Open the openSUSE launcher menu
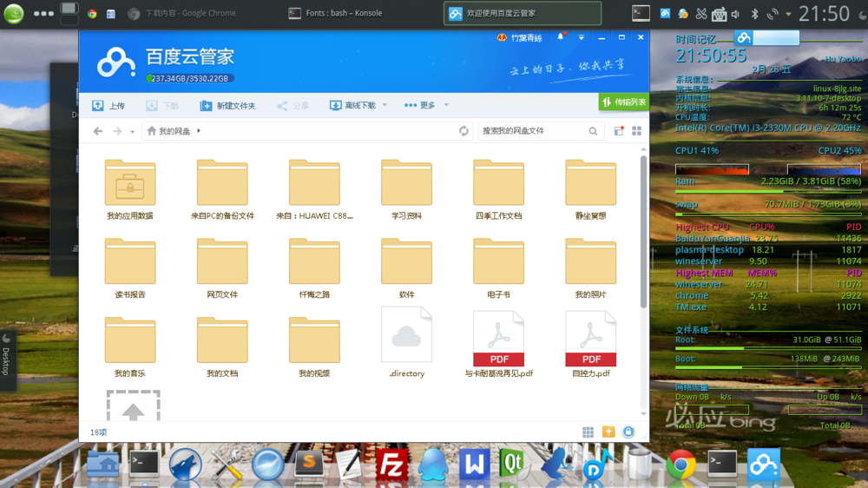The image size is (868, 488). tap(14, 13)
